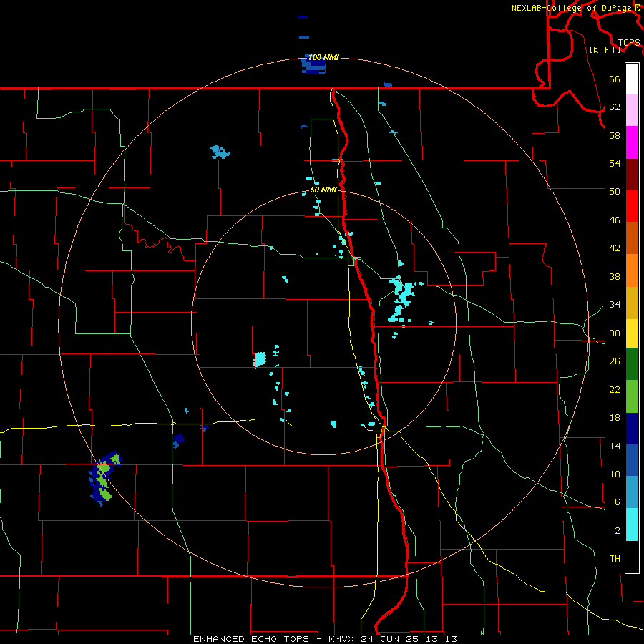This screenshot has height=644, width=644.
Task: Click the green and navy echo cluster
Action: 104,479
